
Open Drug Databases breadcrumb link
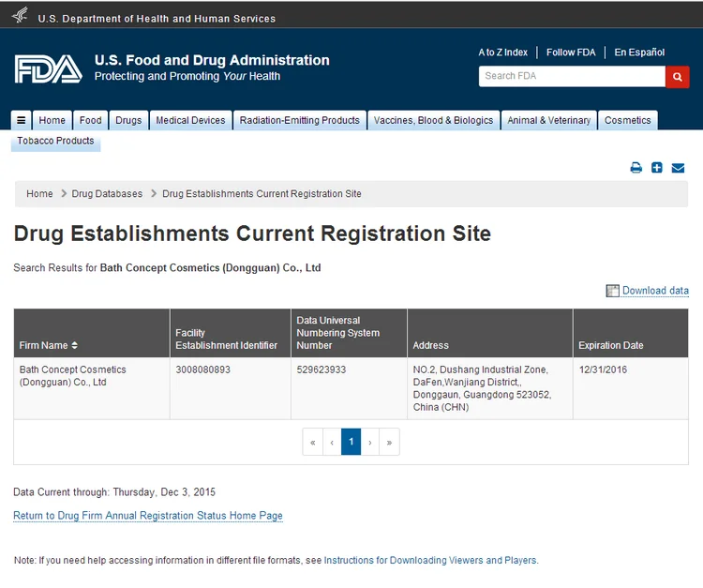click(107, 194)
